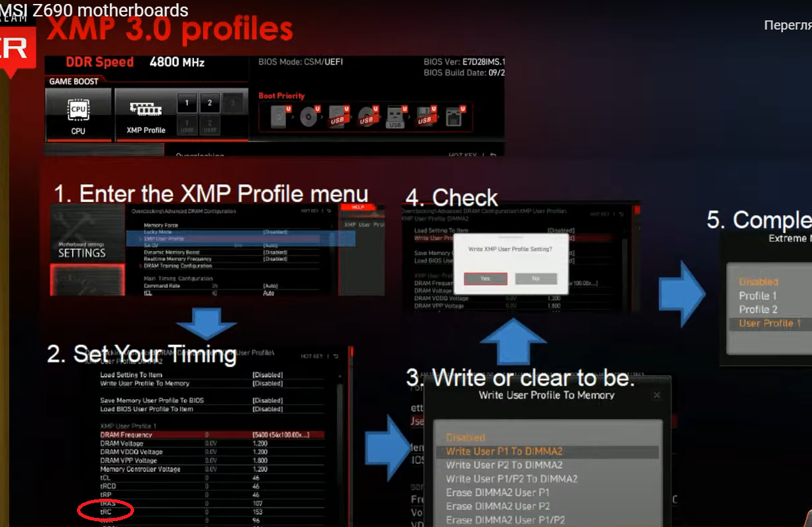Toggle the greyed-out XMP profile 3 button

point(231,103)
